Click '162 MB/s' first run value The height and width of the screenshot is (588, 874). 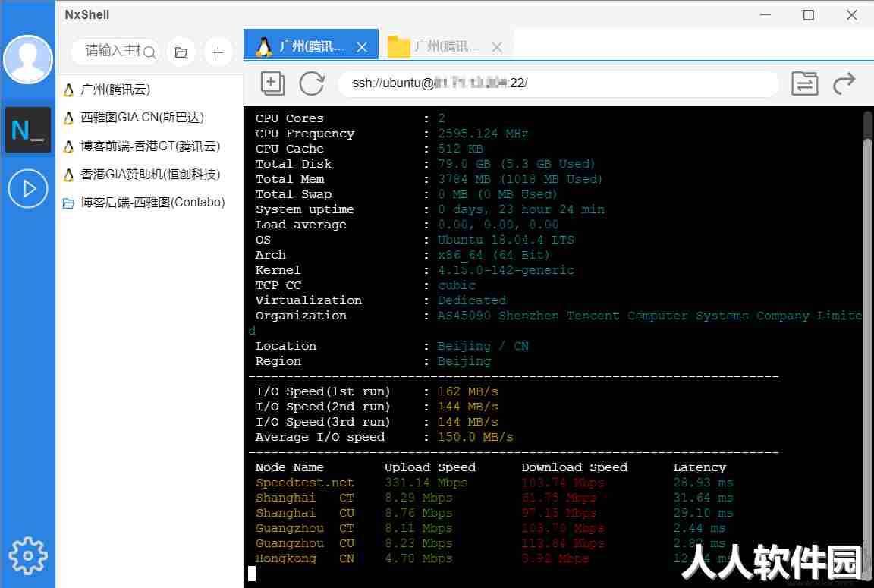click(x=467, y=391)
